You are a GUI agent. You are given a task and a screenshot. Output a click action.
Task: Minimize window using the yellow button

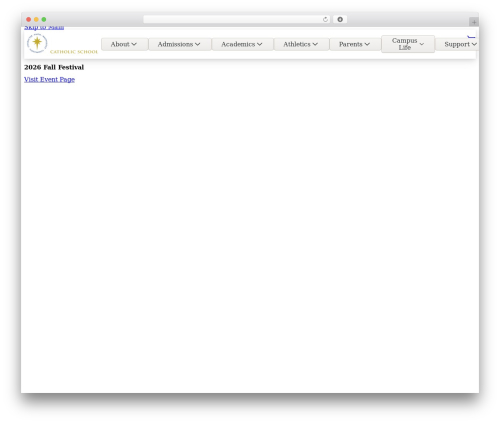point(36,19)
